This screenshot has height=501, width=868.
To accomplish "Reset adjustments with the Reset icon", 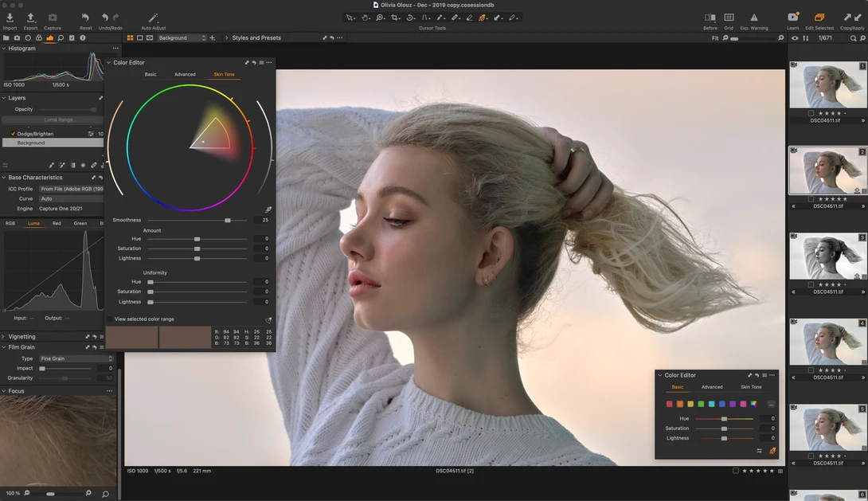I will tap(85, 18).
